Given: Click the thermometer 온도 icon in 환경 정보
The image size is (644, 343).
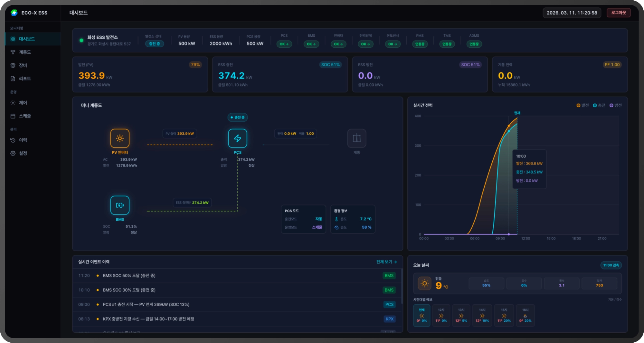Looking at the screenshot, I should click(x=336, y=219).
